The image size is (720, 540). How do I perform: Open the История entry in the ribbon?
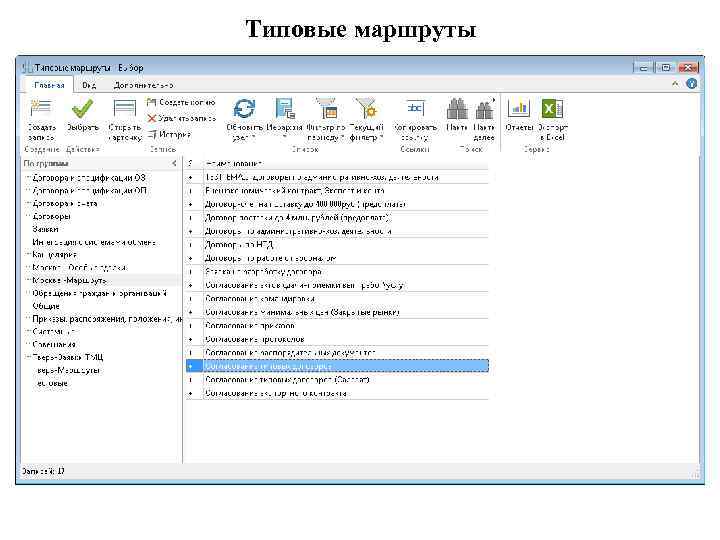(169, 135)
